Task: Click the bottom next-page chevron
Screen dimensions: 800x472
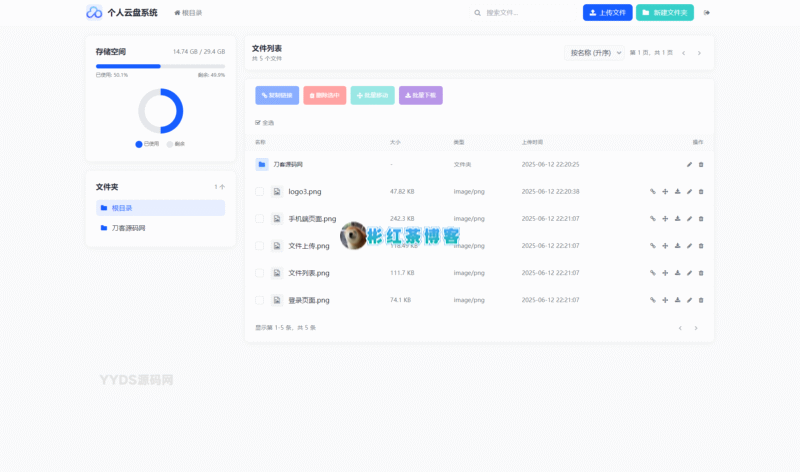Action: pos(696,328)
